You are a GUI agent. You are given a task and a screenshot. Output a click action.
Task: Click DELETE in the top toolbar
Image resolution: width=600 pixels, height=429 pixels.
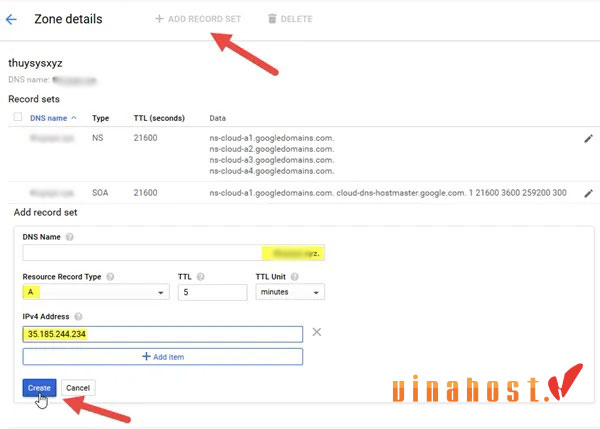291,19
